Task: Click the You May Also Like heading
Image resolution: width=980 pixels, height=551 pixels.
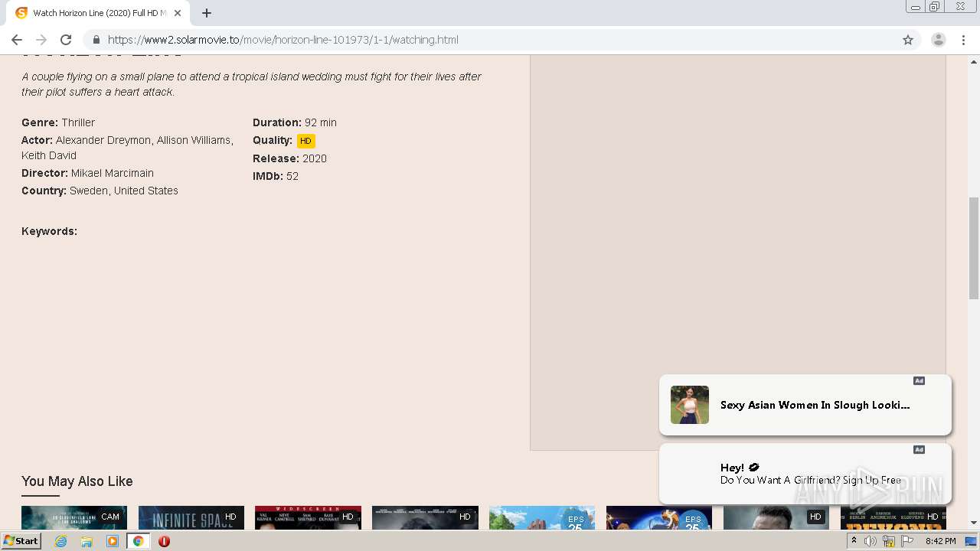Action: click(x=77, y=481)
